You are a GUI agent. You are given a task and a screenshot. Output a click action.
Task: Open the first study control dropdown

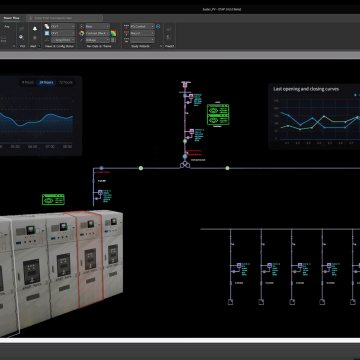pos(142,26)
